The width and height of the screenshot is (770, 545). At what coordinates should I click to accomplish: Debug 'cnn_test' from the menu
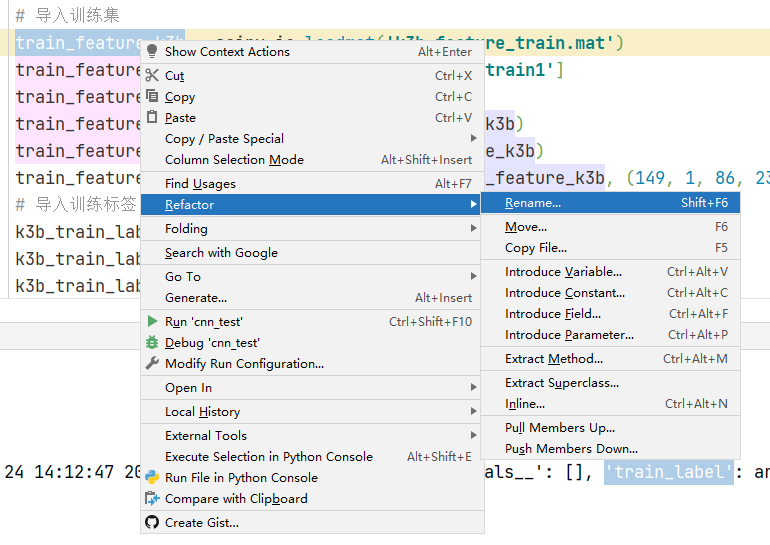tap(312, 343)
